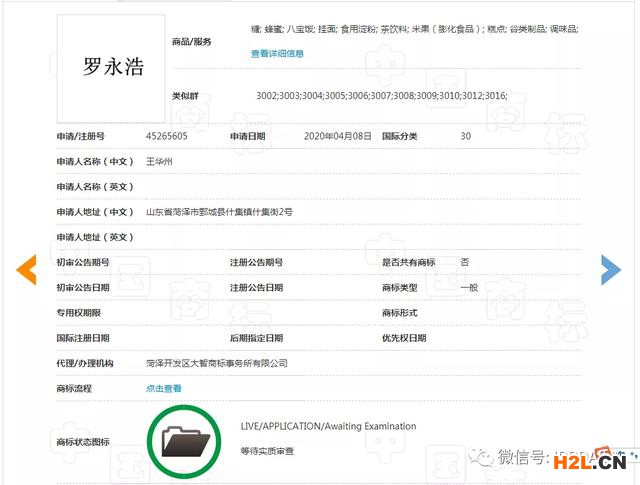Click the similar group codes starting with 3002
The image size is (640, 485).
coord(382,95)
